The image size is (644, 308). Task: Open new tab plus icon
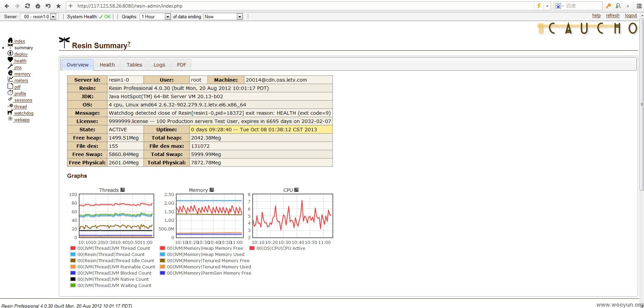click(71, 6)
